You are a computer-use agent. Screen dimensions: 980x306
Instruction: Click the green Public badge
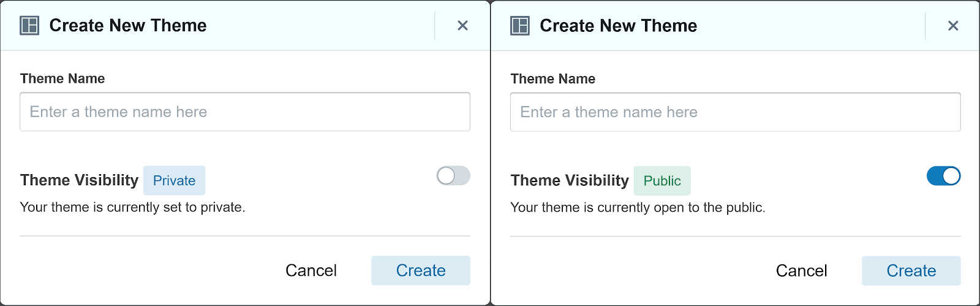click(662, 181)
